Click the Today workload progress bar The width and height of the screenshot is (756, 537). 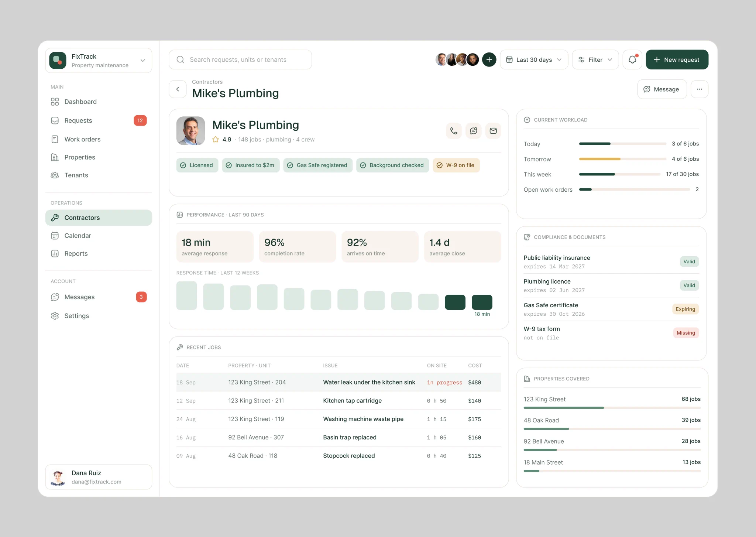point(622,144)
